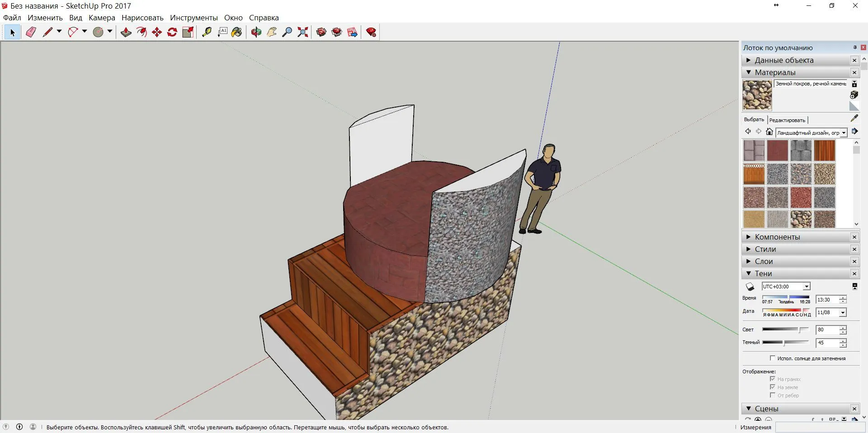Activate the Rotate tool

click(x=172, y=32)
